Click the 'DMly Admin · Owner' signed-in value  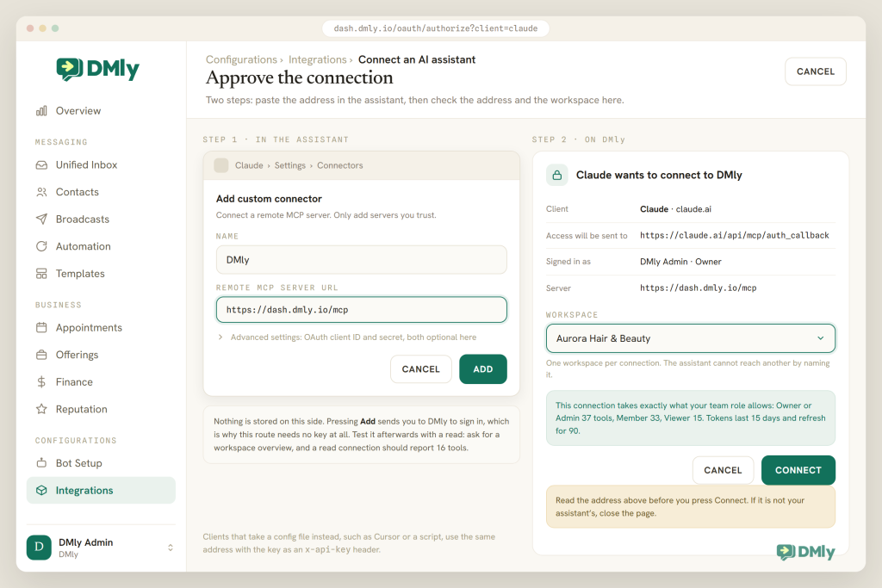680,262
